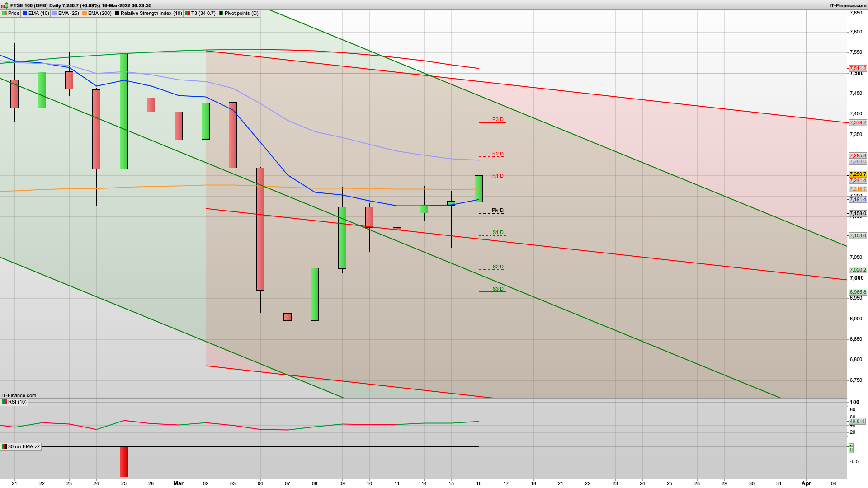
Task: Click the RSI (10) panel label
Action: coord(14,402)
